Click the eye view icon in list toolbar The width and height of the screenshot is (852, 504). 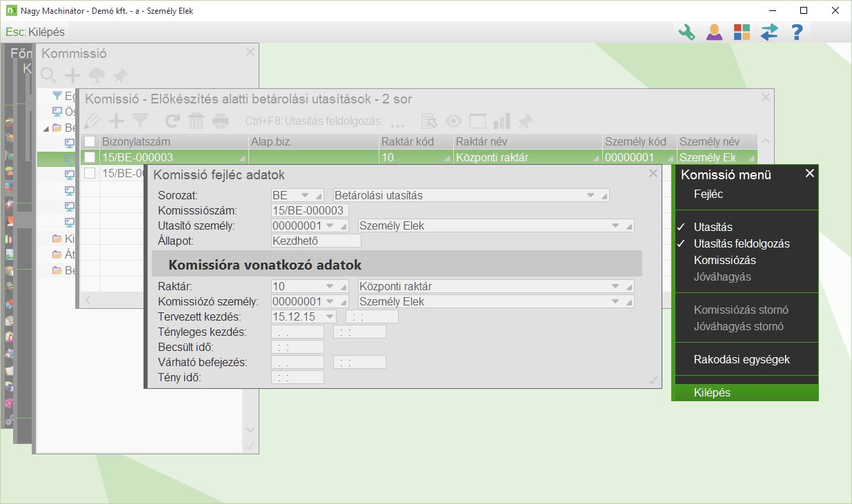click(x=453, y=121)
